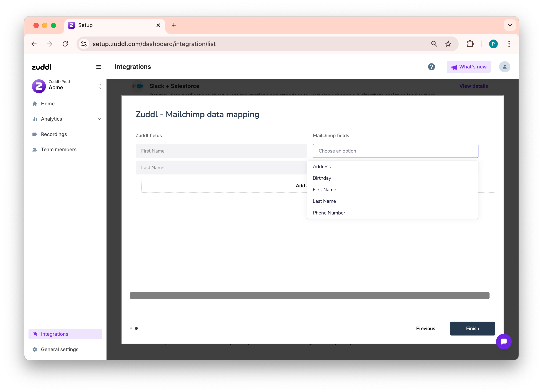Click the help question mark icon

pos(431,67)
